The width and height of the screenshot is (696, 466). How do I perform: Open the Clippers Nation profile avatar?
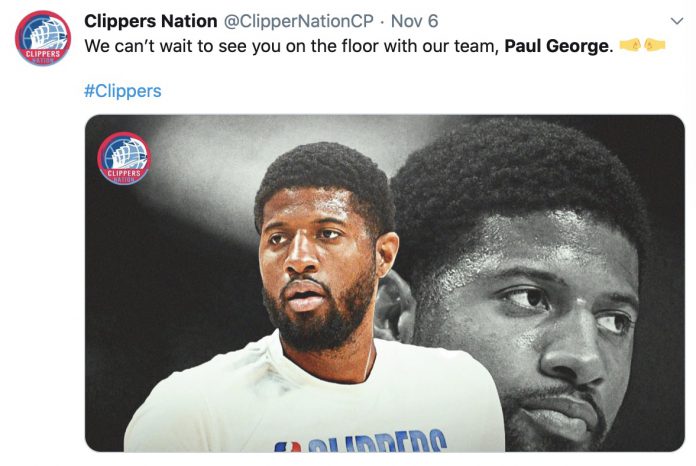point(43,38)
